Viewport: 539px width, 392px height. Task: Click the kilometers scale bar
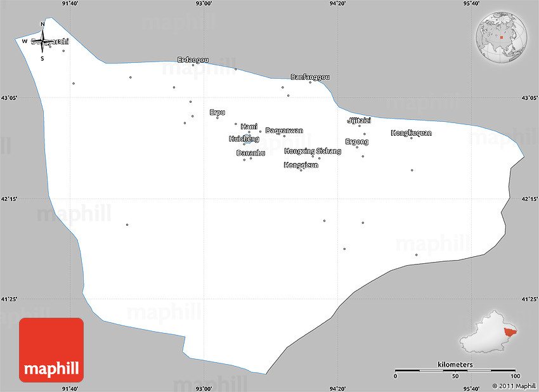tap(455, 370)
